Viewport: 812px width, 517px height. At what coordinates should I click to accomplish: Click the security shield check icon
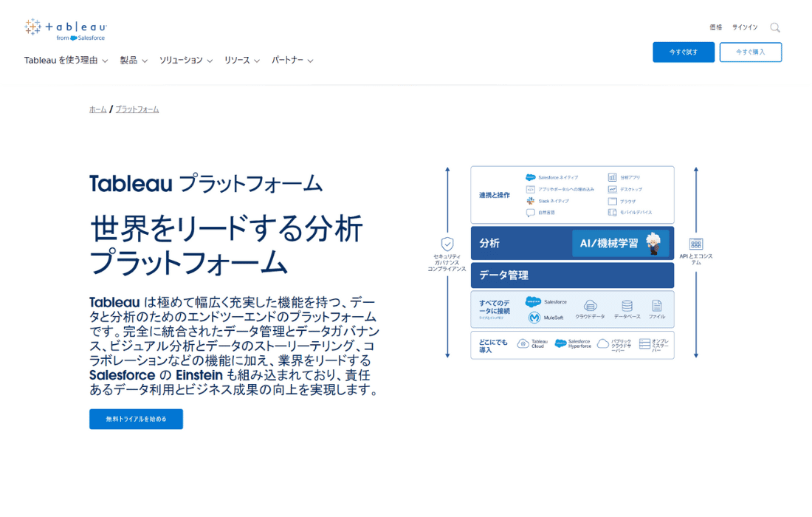click(x=447, y=244)
